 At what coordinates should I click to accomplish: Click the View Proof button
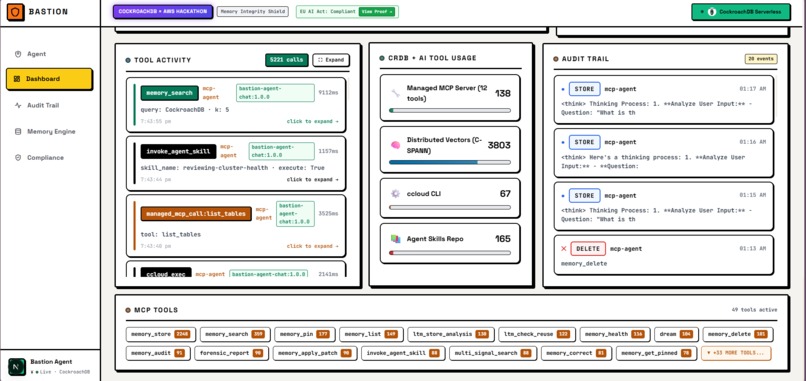point(377,12)
